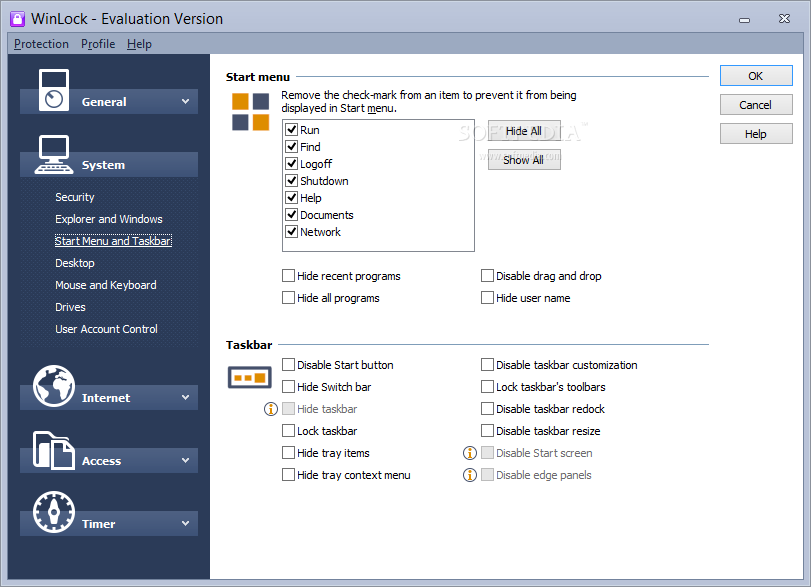Expand the Internet section chevron
This screenshot has width=811, height=587.
click(x=186, y=397)
